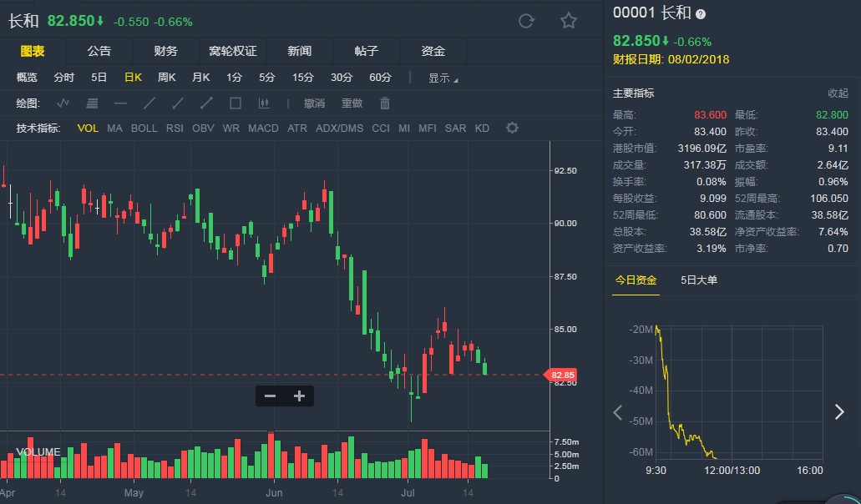Select the horizontal line drawing tool
Screen dimensions: 861x504
(x=120, y=103)
